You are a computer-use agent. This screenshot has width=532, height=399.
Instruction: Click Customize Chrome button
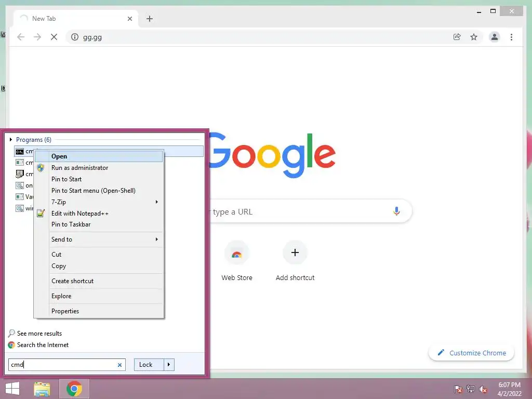[472, 353]
